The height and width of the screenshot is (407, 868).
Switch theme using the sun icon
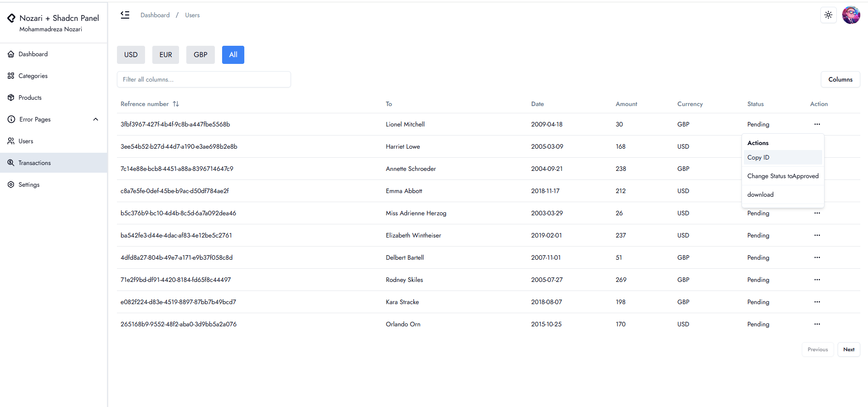tap(829, 15)
